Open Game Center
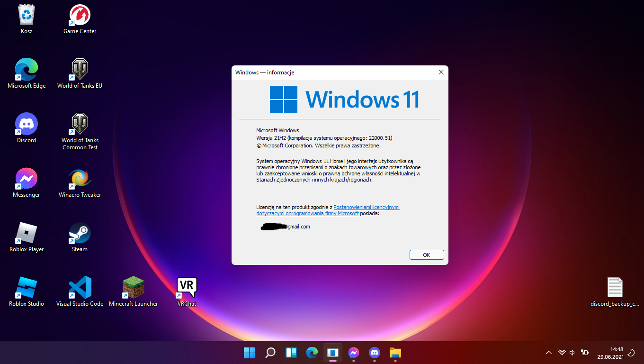Screen dimensions: 644x364 (79, 15)
